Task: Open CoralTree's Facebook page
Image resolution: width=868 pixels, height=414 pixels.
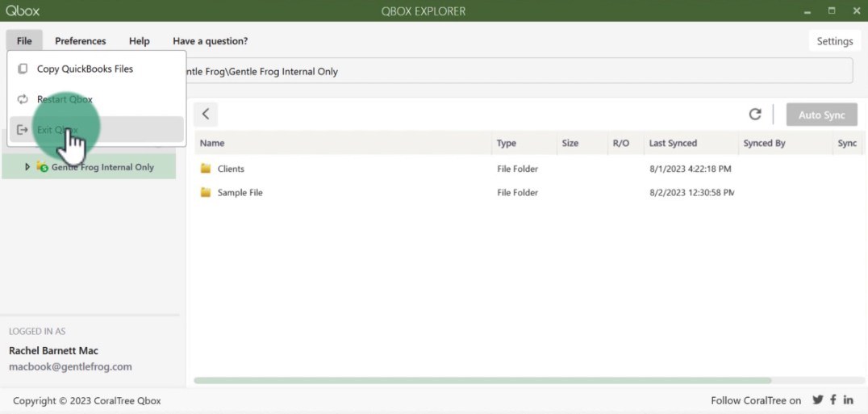Action: [833, 399]
